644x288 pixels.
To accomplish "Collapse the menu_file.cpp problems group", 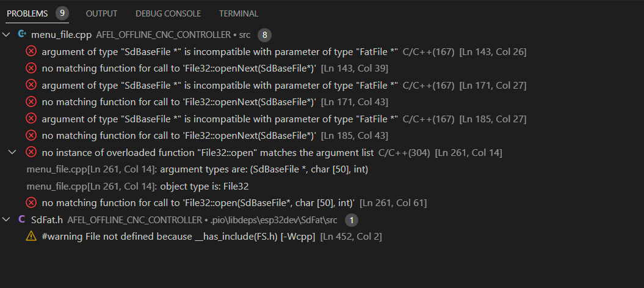I will click(6, 35).
